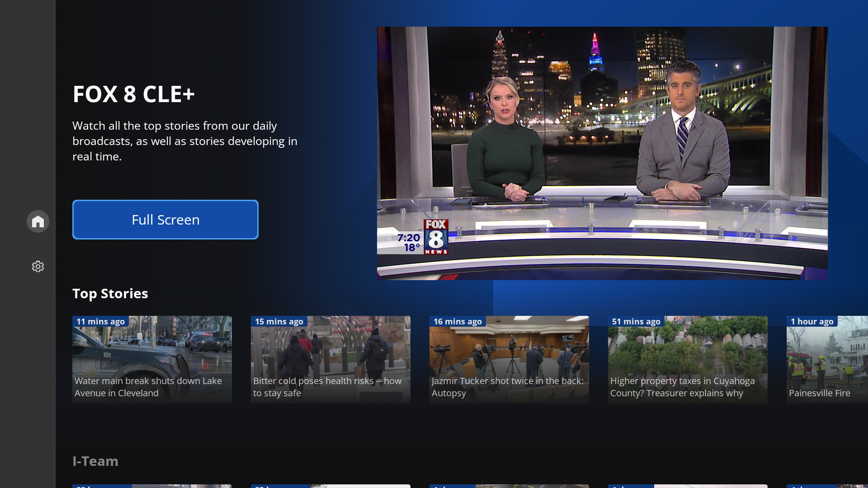Select the Top Stories section heading

click(x=110, y=293)
